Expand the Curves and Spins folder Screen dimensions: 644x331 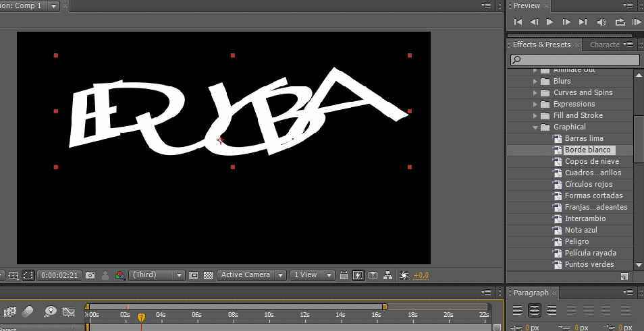[535, 93]
